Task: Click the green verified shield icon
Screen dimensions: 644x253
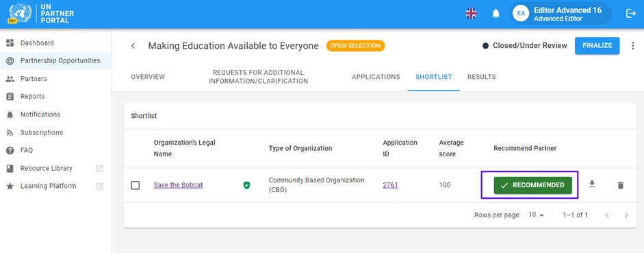Action: point(246,185)
